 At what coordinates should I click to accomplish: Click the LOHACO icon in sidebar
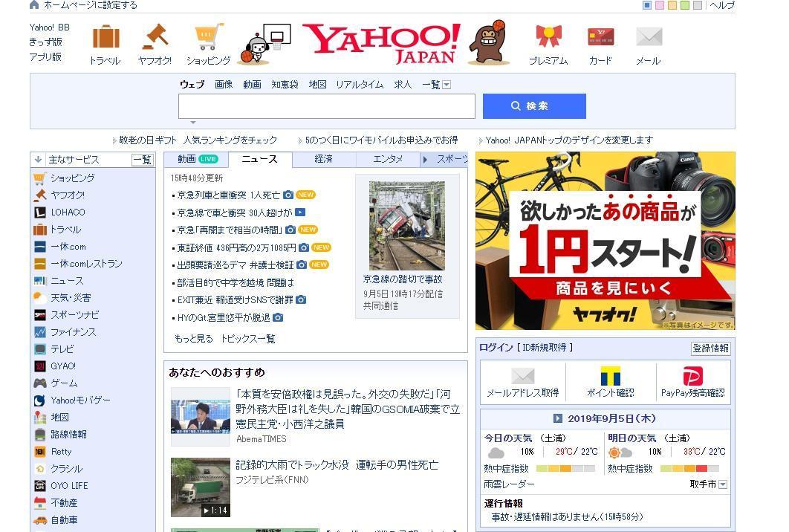click(40, 213)
